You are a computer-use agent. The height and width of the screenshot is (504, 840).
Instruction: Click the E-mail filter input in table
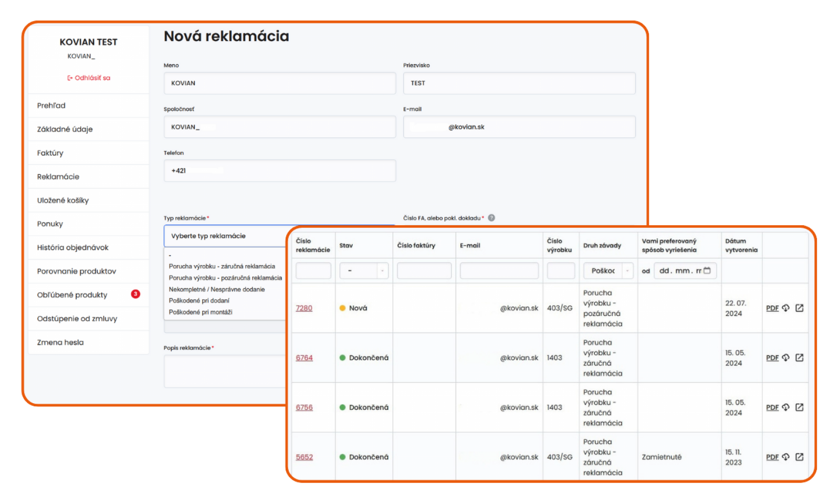tap(499, 271)
